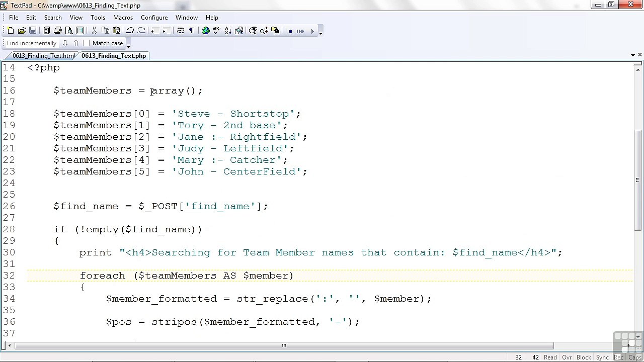
Task: Enable the Match case checkbox
Action: (x=86, y=43)
